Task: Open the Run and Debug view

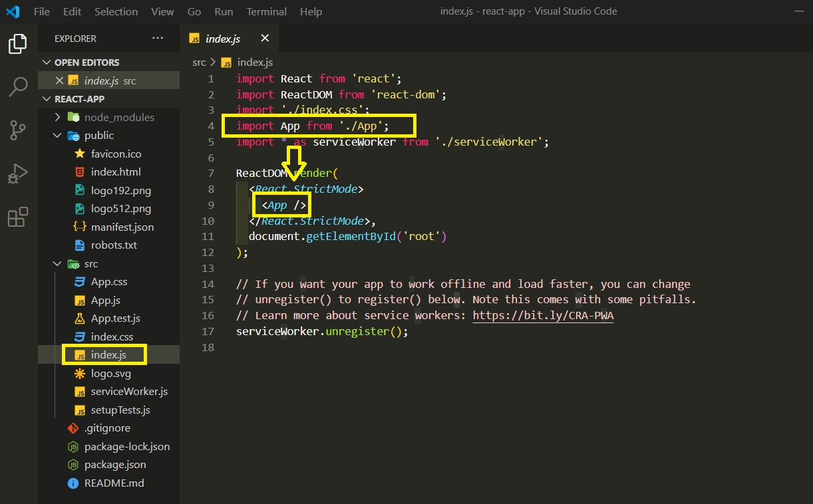Action: (18, 174)
